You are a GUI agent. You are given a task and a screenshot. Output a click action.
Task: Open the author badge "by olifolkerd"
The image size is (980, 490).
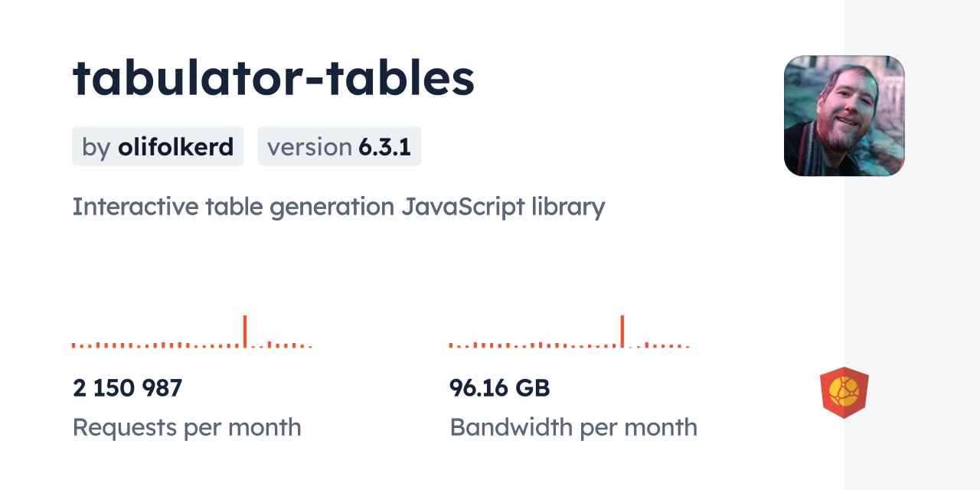click(x=158, y=146)
